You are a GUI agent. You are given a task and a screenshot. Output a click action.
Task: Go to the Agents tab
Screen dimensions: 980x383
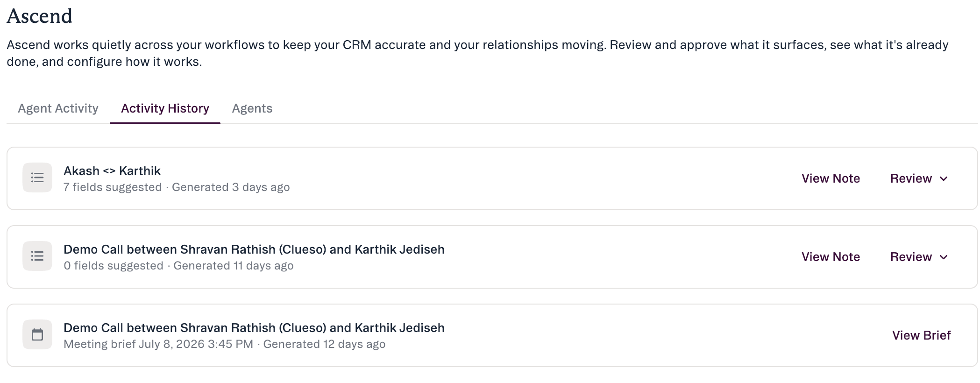252,108
